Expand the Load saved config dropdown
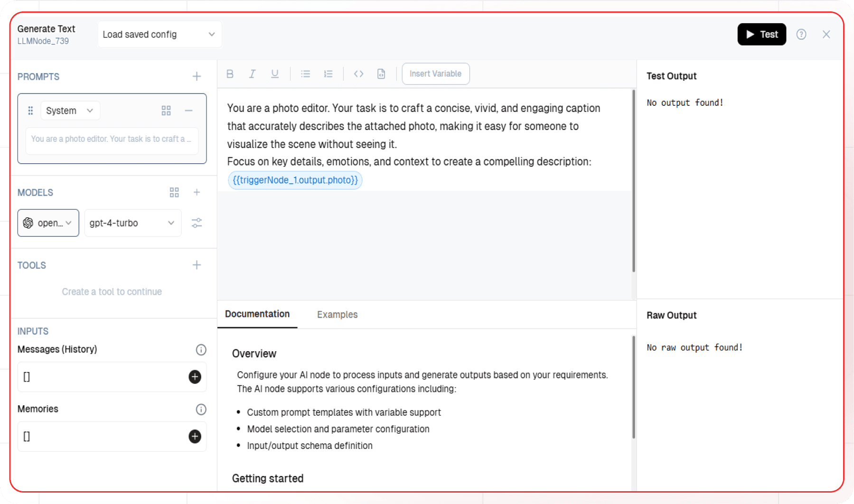This screenshot has width=854, height=504. click(x=160, y=34)
